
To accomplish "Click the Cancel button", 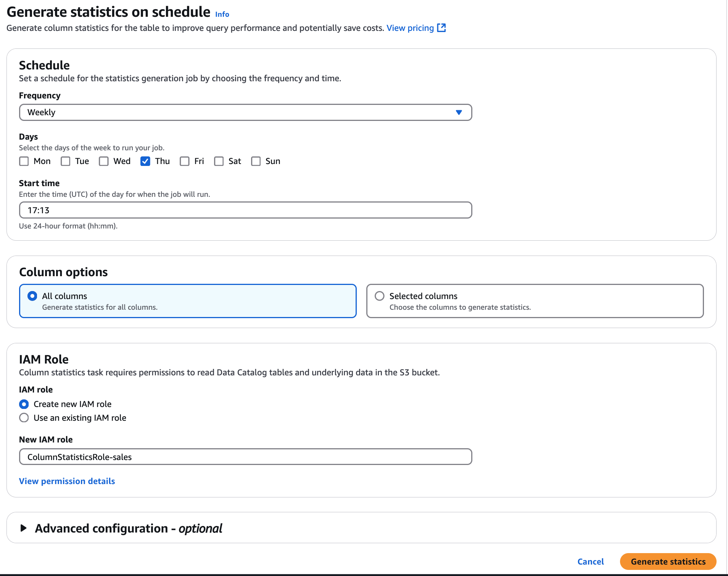I will [591, 562].
